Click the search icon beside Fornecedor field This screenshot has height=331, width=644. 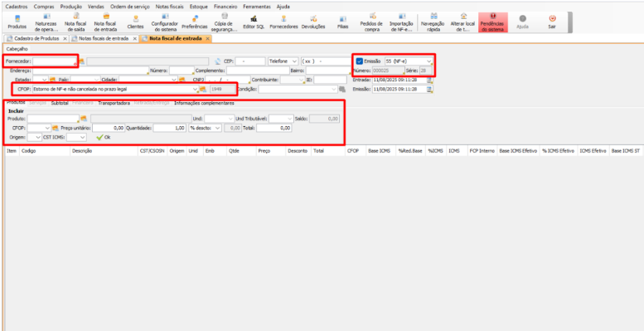tap(82, 61)
